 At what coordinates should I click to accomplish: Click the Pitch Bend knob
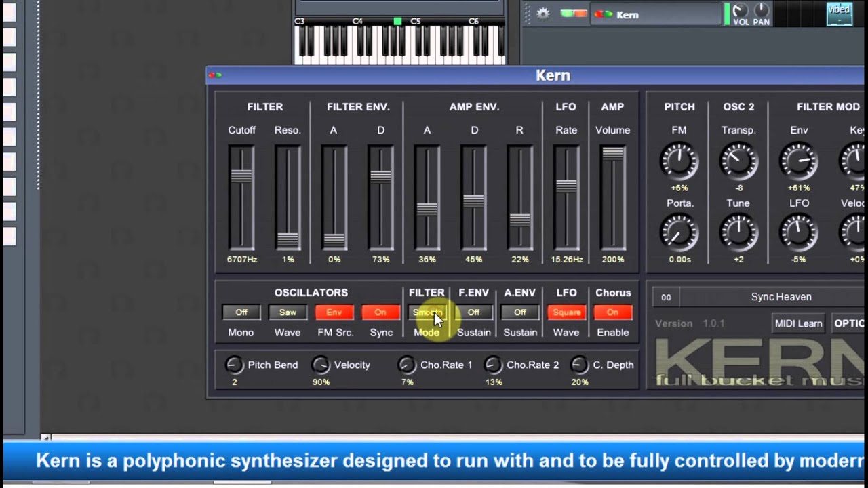234,365
